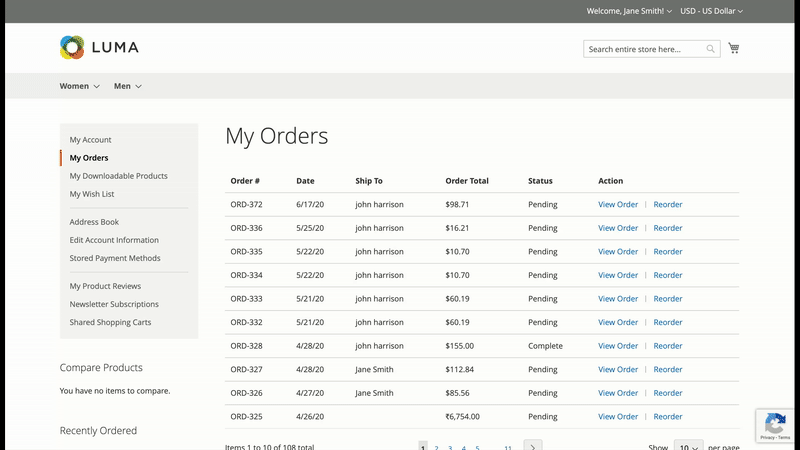
Task: Open My Account in sidebar
Action: (90, 139)
